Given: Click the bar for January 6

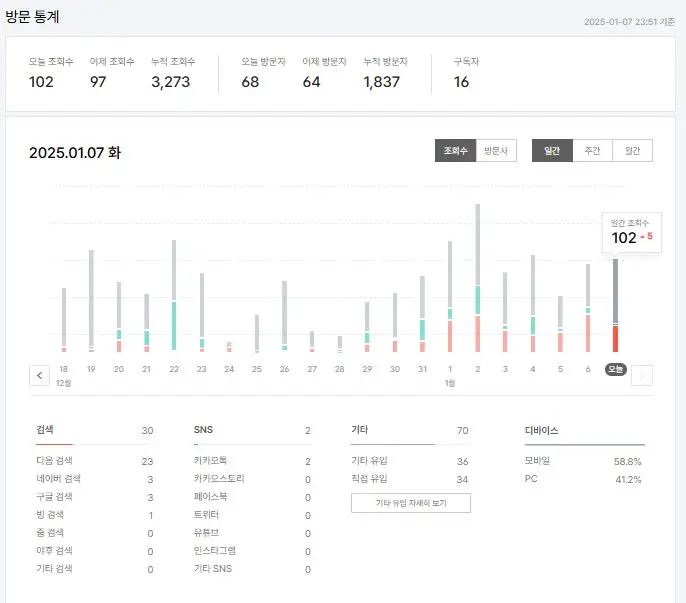Looking at the screenshot, I should point(588,308).
